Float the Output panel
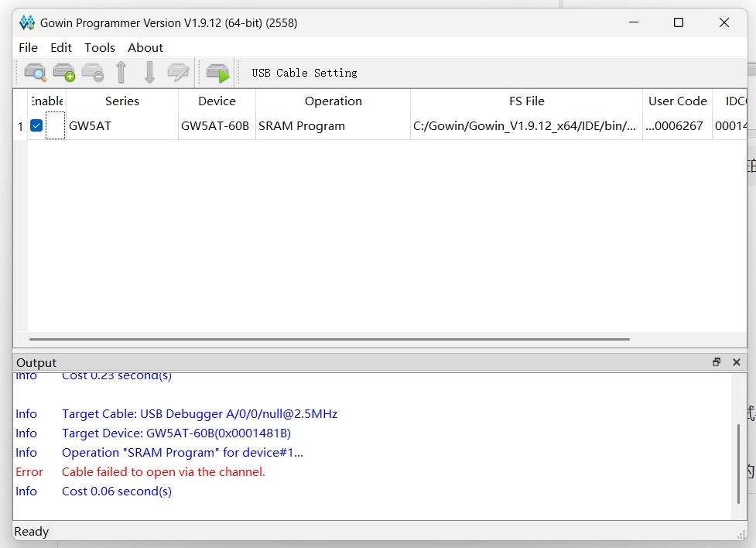This screenshot has height=548, width=756. [x=717, y=361]
